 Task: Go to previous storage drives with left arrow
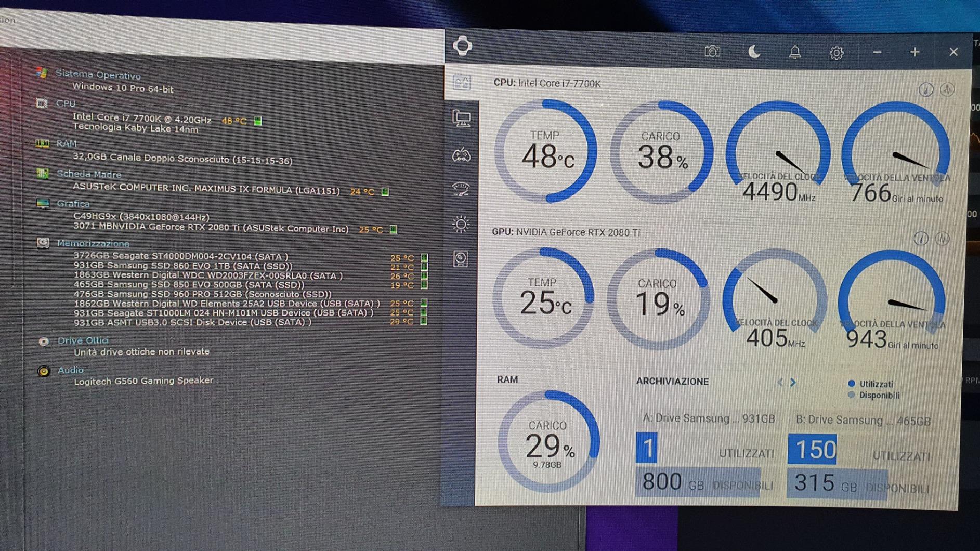780,382
